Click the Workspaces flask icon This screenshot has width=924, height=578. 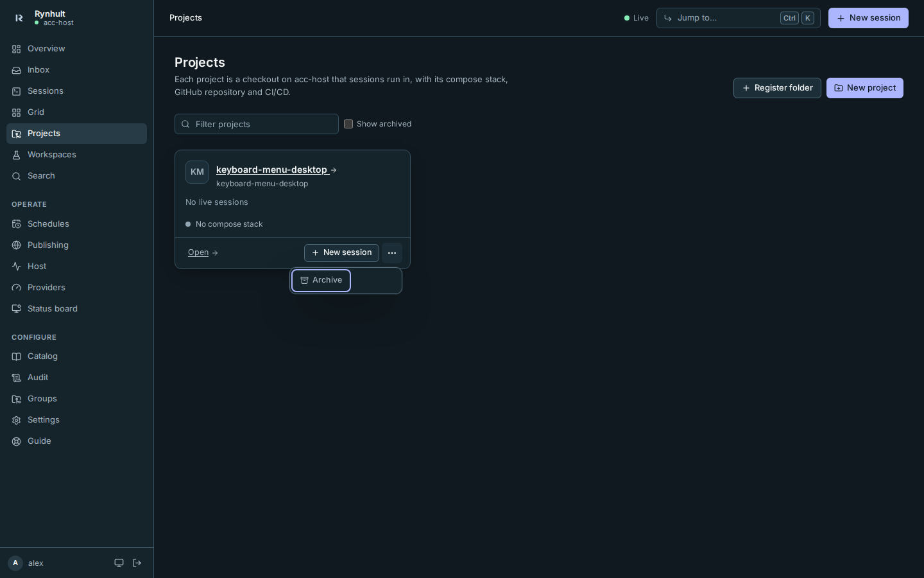(16, 155)
